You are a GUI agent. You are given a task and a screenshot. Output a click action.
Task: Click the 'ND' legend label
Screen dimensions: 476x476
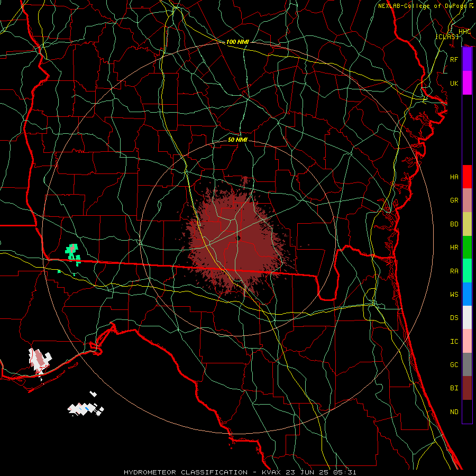(454, 412)
